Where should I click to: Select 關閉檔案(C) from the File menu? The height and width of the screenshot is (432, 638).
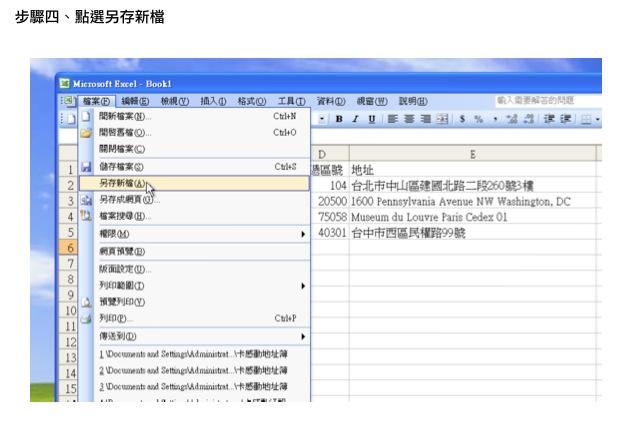coord(194,149)
